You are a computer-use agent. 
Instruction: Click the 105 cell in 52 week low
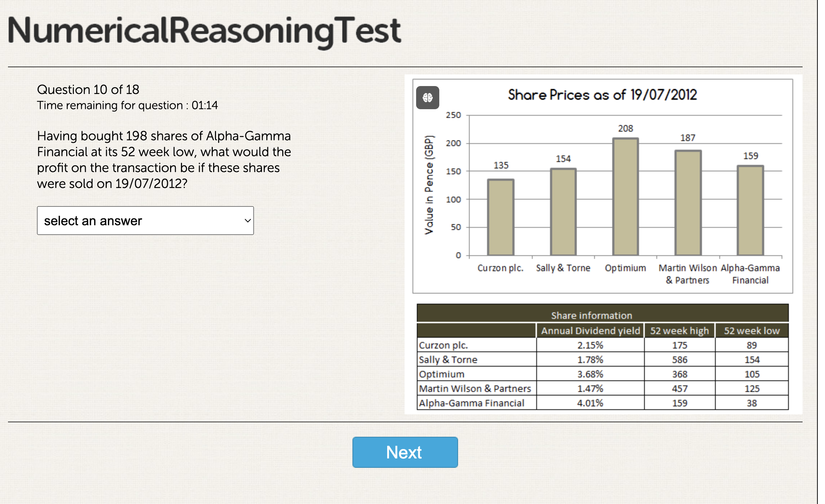(752, 374)
